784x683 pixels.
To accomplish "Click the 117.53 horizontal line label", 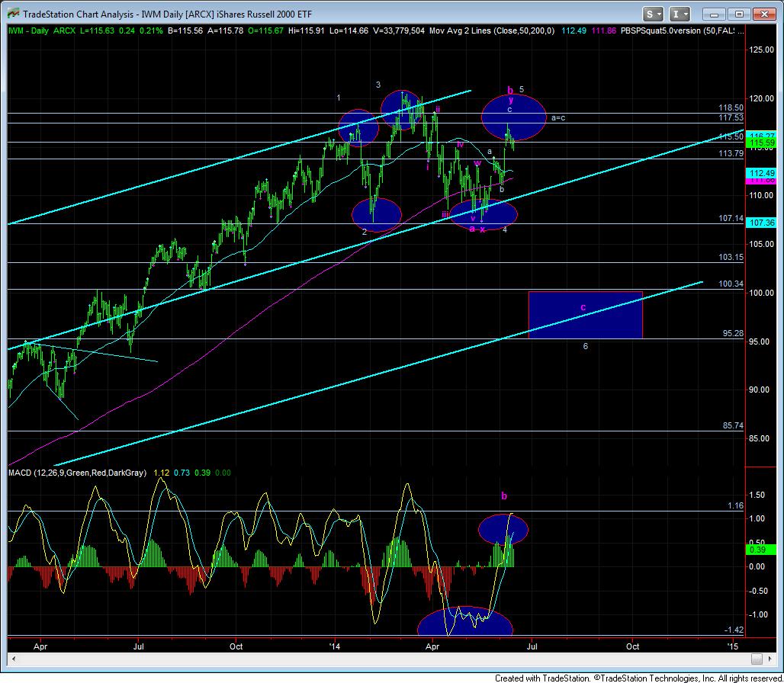I will click(x=731, y=117).
